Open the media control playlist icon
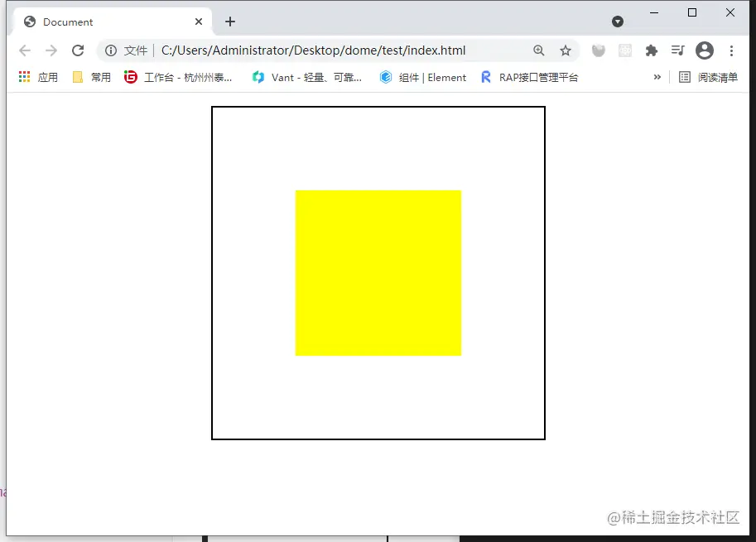Viewport: 756px width, 542px height. pyautogui.click(x=678, y=50)
